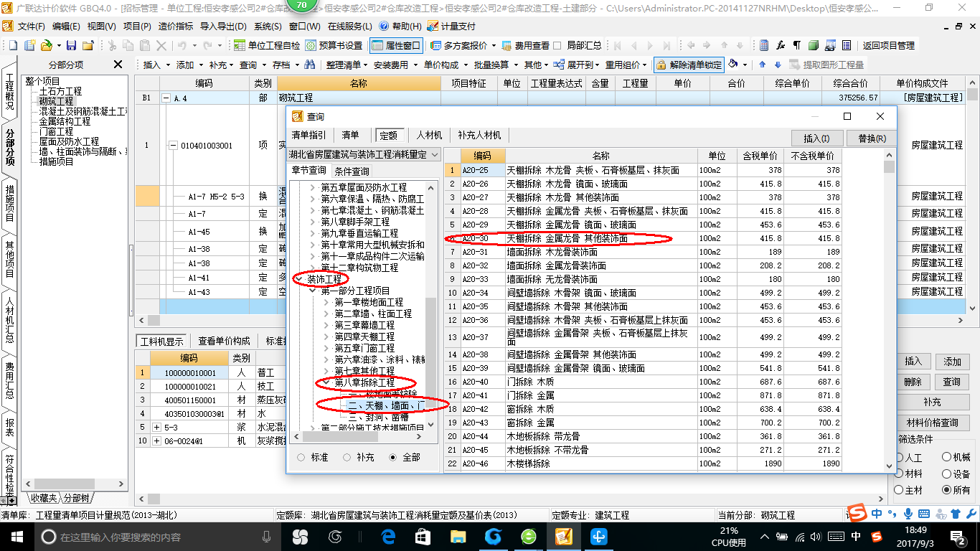Click the Undo arrow icon
The height and width of the screenshot is (551, 980).
click(x=182, y=45)
